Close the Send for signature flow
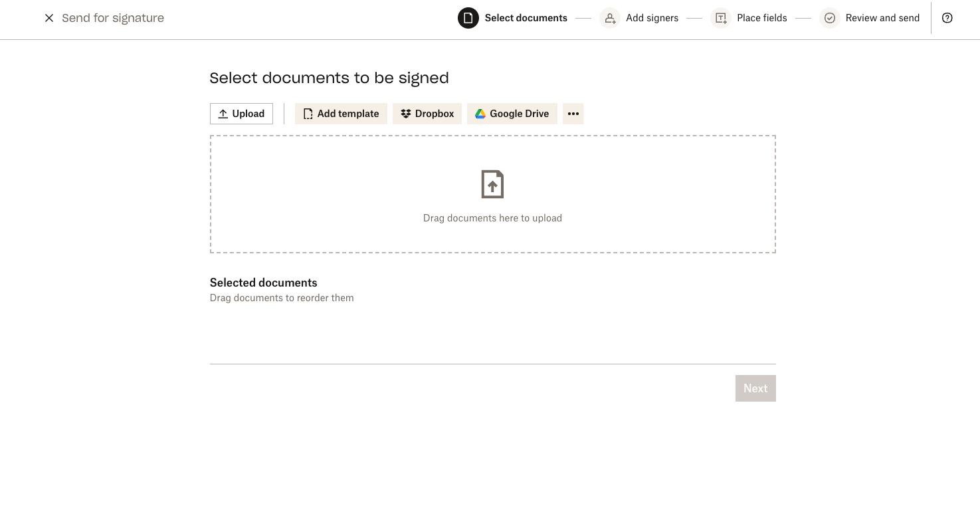The height and width of the screenshot is (512, 980). click(49, 18)
